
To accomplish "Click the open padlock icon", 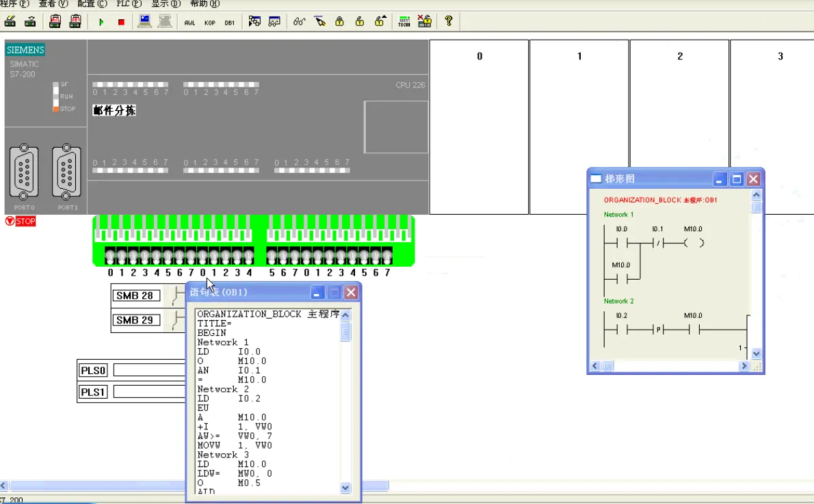I will coord(360,21).
